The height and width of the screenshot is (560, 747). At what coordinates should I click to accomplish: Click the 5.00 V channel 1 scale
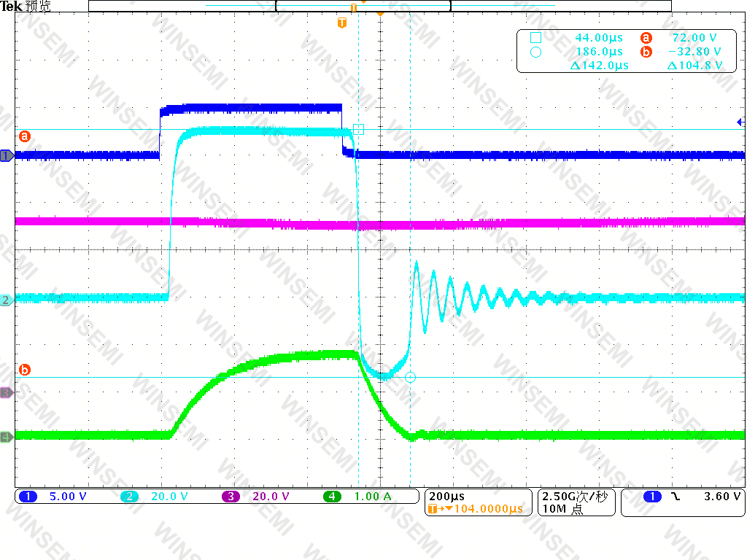click(68, 496)
